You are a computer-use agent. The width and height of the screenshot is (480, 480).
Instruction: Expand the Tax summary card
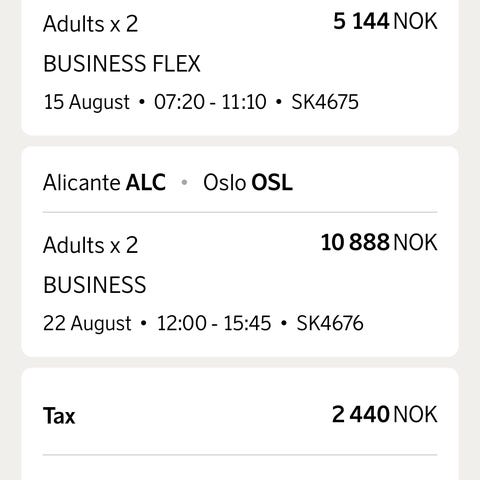240,424
